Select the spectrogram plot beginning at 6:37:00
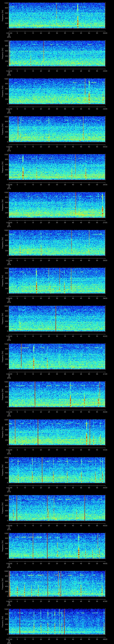This screenshot has height=644, width=114. tap(57, 243)
